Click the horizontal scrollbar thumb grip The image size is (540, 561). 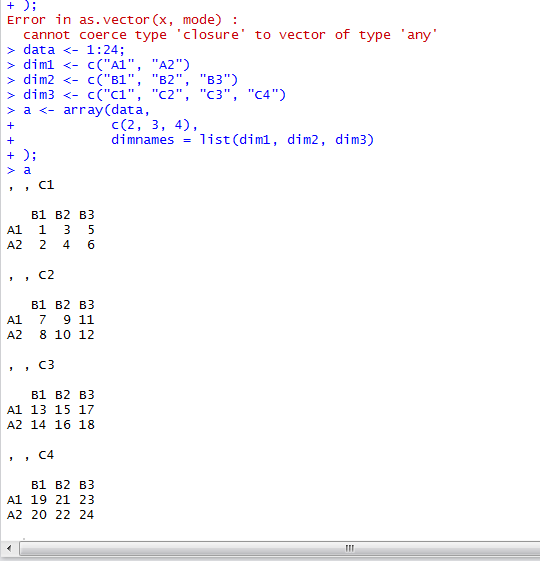click(x=349, y=548)
